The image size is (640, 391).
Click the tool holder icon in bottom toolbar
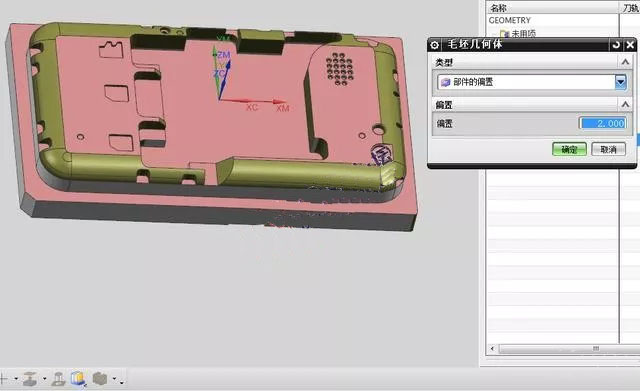coord(59,379)
